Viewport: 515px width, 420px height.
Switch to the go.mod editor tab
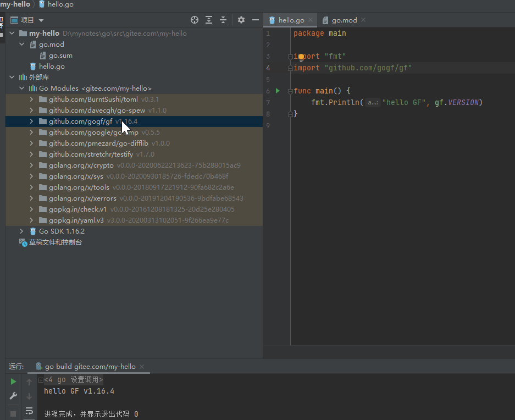click(342, 20)
